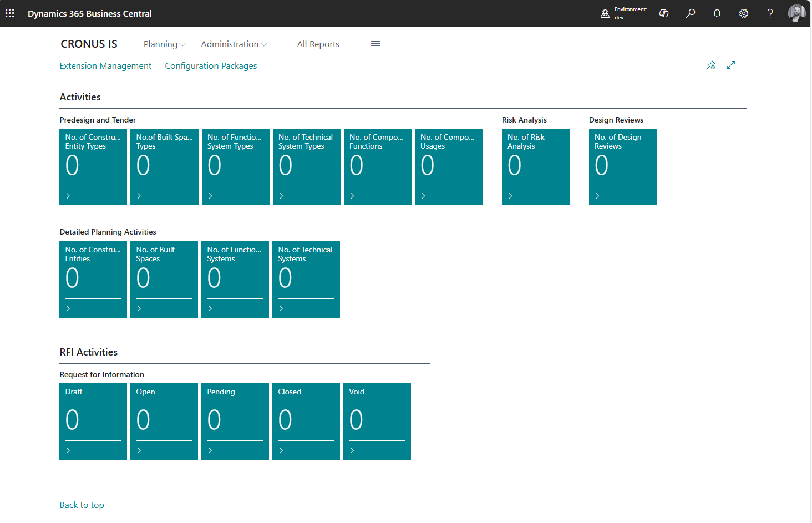This screenshot has height=523, width=812.
Task: Open the Copilot icon in header
Action: (663, 13)
